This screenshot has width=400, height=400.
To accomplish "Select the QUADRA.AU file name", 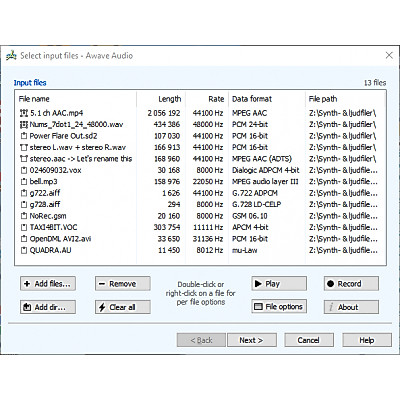I will [50, 250].
